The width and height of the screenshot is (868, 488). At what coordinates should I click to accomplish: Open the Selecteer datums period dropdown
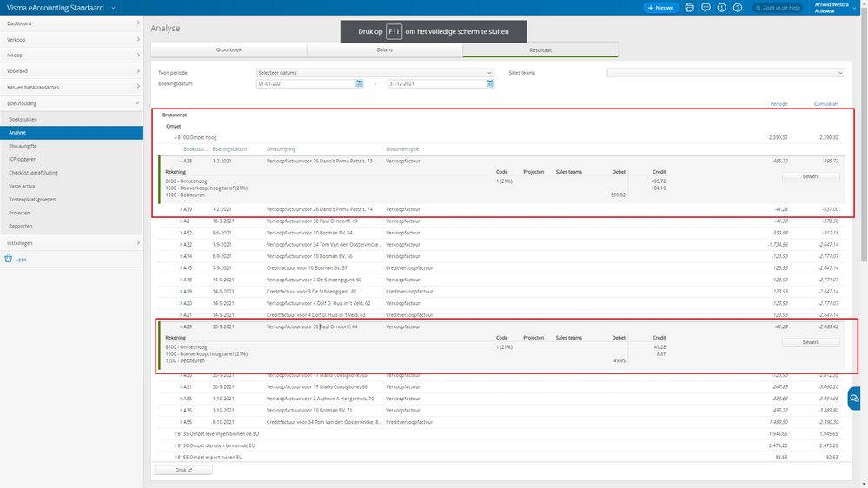click(x=374, y=73)
